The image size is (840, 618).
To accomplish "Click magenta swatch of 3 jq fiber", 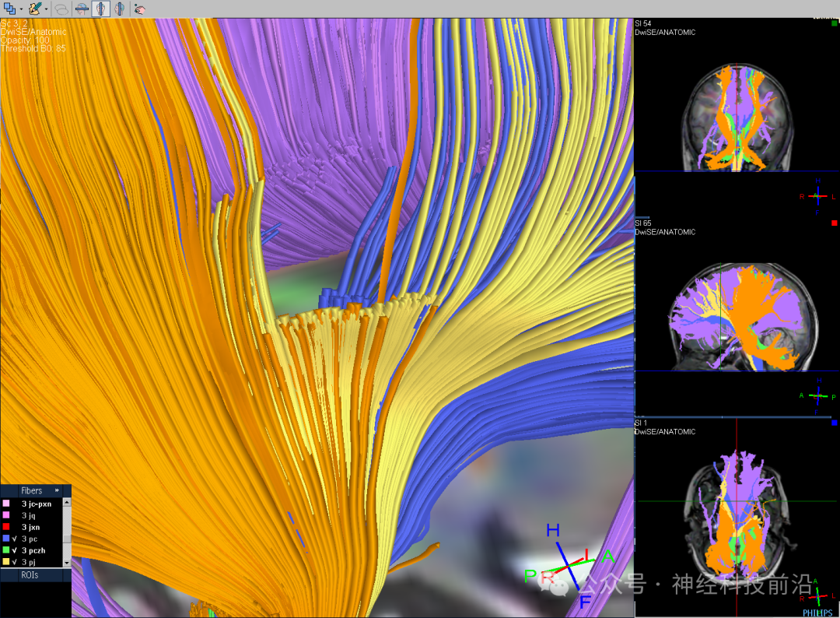I will pos(6,515).
